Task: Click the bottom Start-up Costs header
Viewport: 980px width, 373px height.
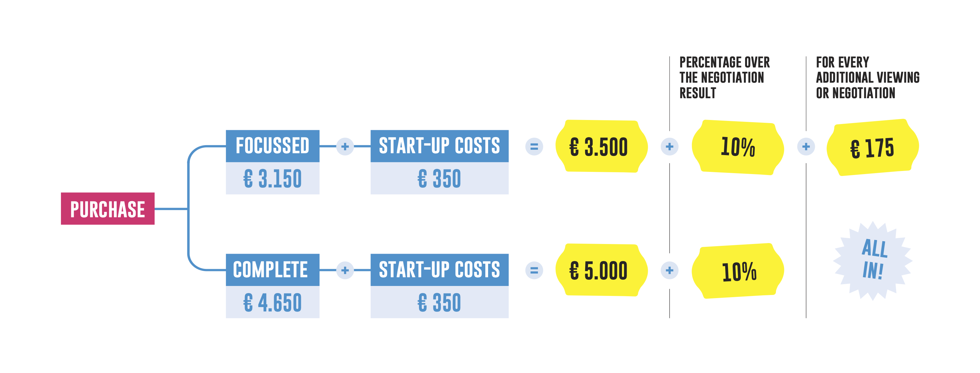Action: click(x=439, y=270)
